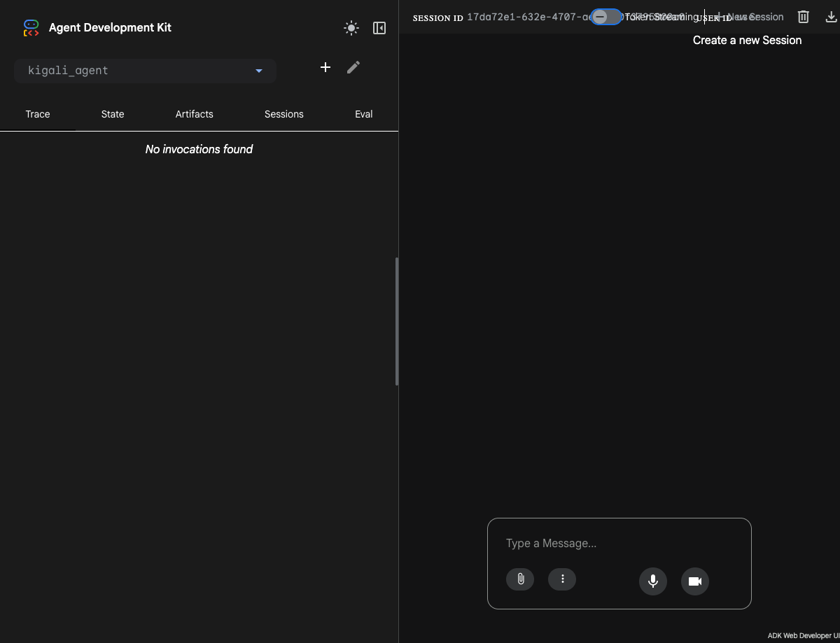
Task: Collapse the side panel icon
Action: pyautogui.click(x=379, y=28)
